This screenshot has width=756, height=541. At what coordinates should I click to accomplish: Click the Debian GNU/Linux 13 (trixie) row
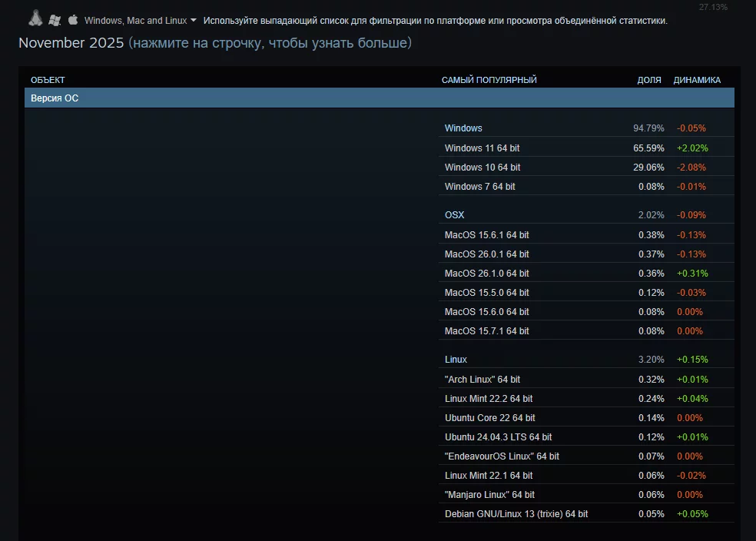(516, 514)
